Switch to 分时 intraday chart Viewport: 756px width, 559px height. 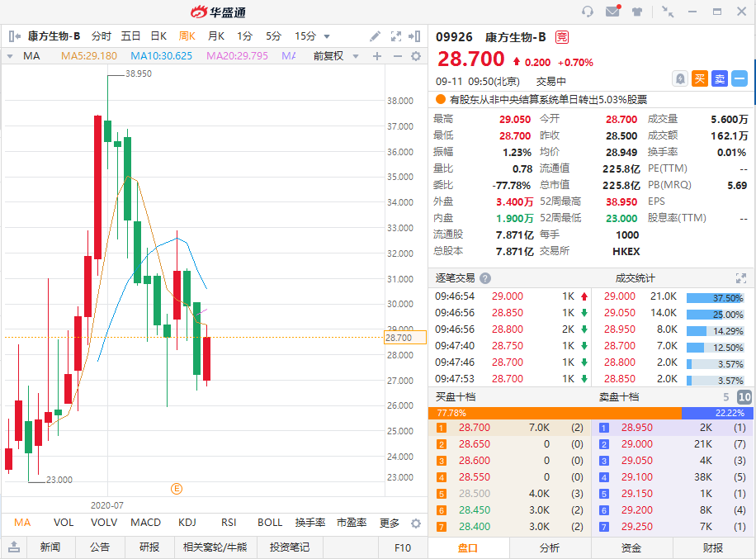pos(102,36)
